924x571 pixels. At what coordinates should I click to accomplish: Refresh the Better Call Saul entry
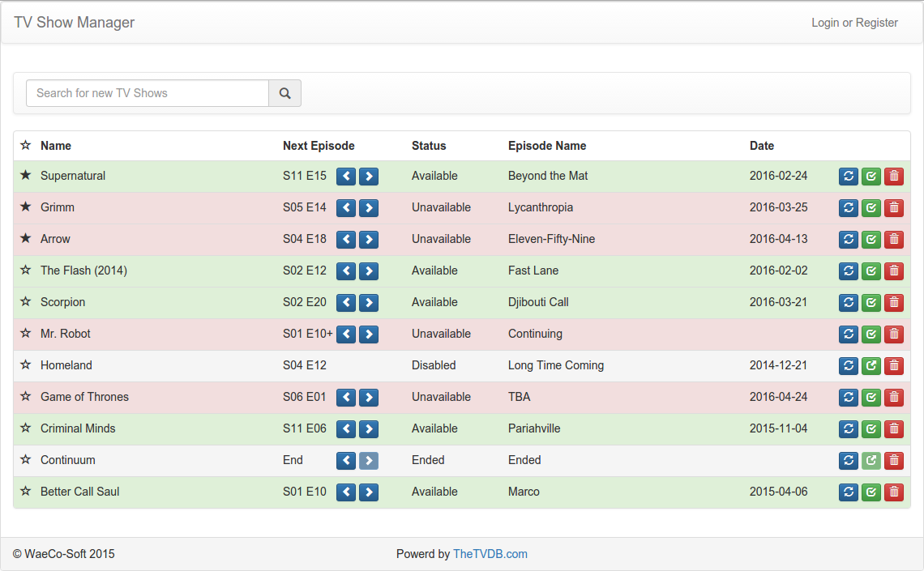point(849,492)
